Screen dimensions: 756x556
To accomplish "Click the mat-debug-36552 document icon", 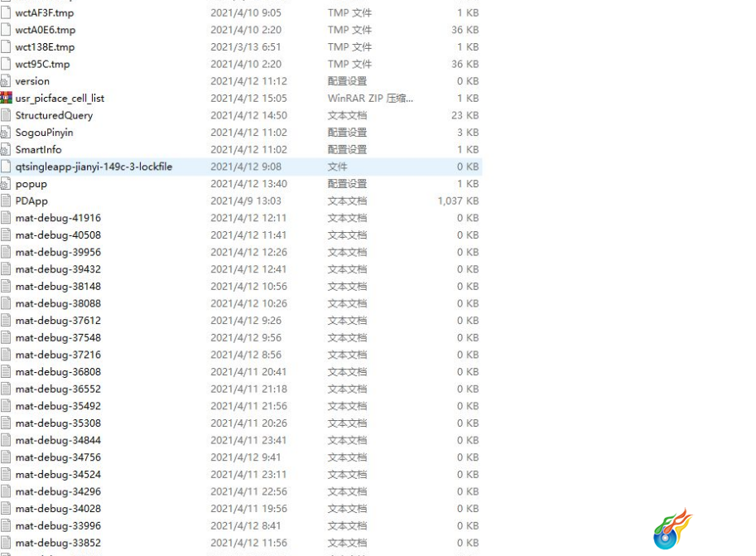I will [x=6, y=389].
